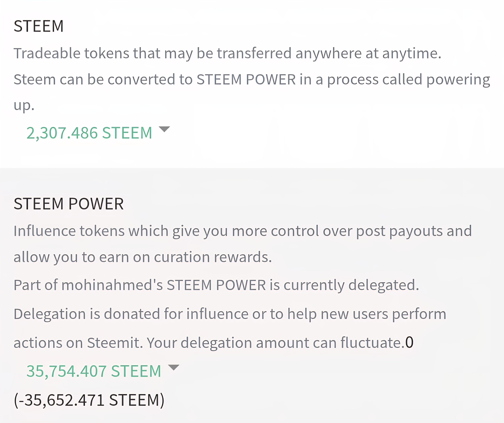504x423 pixels.
Task: Click the 'Influence tokens which give' line
Action: click(x=243, y=231)
